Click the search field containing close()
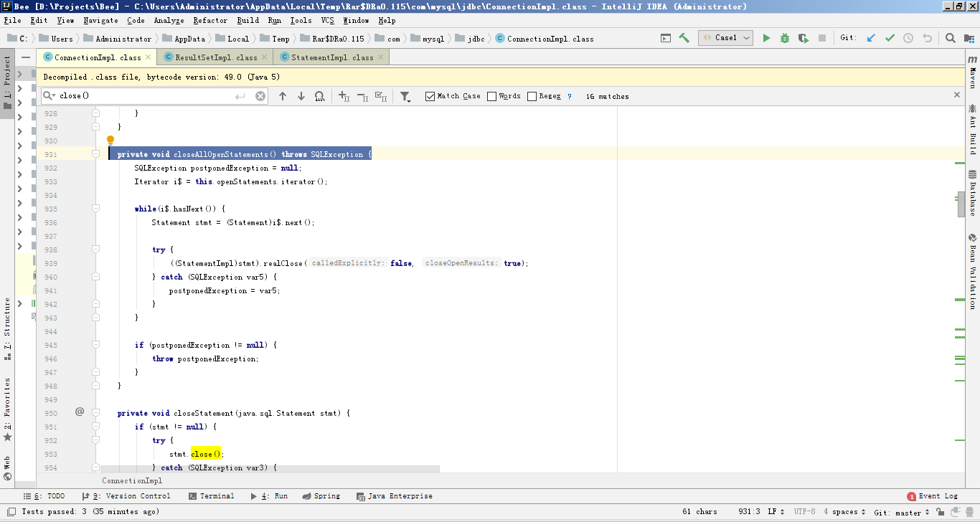Screen dimensions: 980x522 pyautogui.click(x=143, y=96)
